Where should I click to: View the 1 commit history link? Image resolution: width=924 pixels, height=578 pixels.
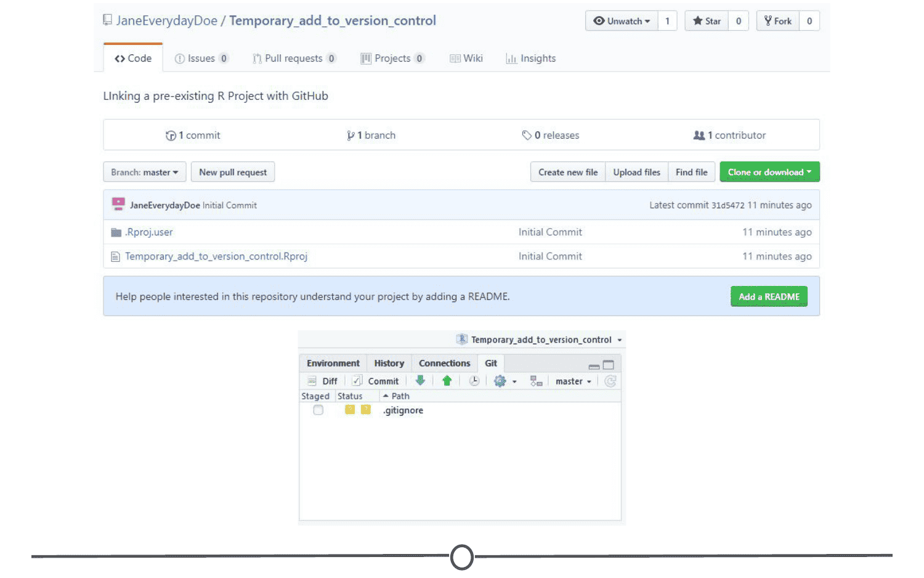tap(193, 135)
